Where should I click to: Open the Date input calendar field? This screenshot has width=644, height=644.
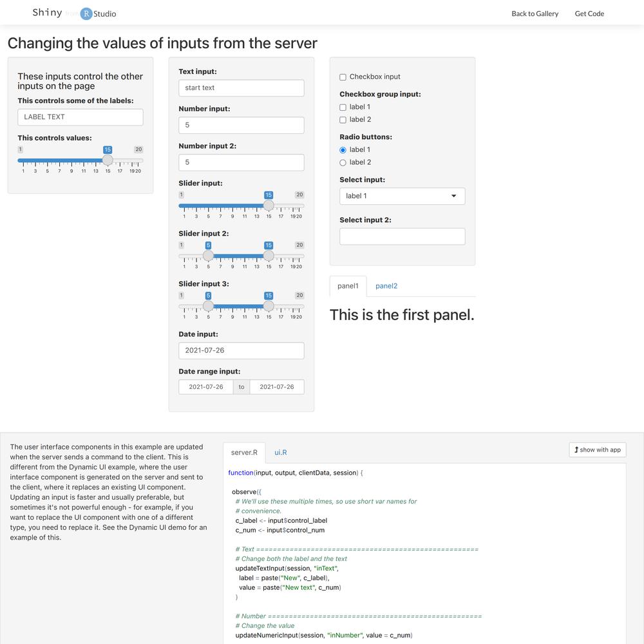tap(241, 350)
